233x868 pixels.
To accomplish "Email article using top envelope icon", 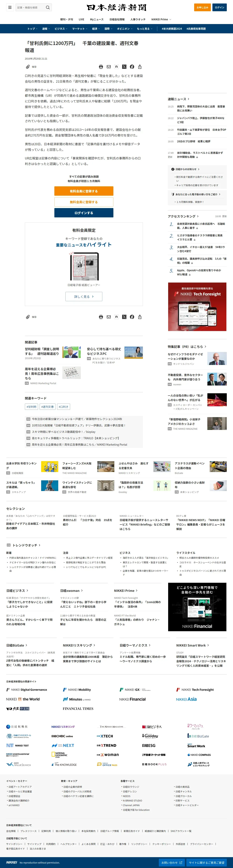I will 109,67.
